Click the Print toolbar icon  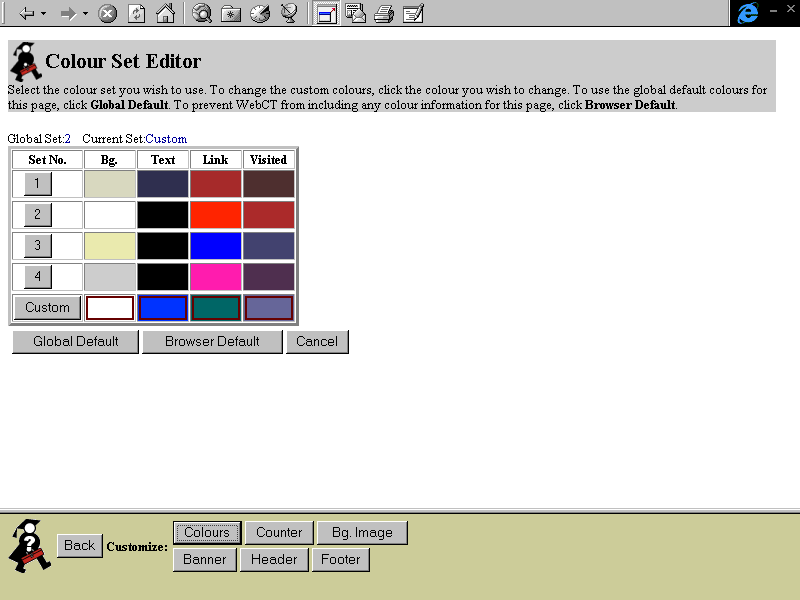pyautogui.click(x=383, y=14)
